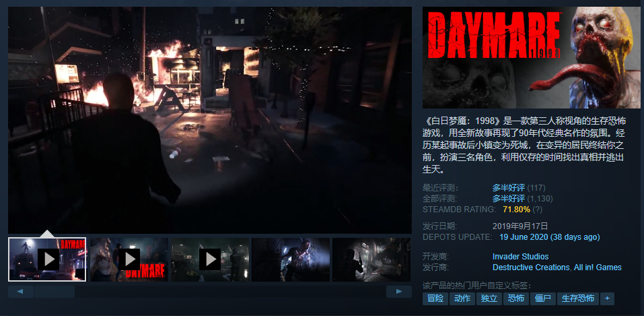
Task: Select the 动作 tag
Action: point(462,298)
